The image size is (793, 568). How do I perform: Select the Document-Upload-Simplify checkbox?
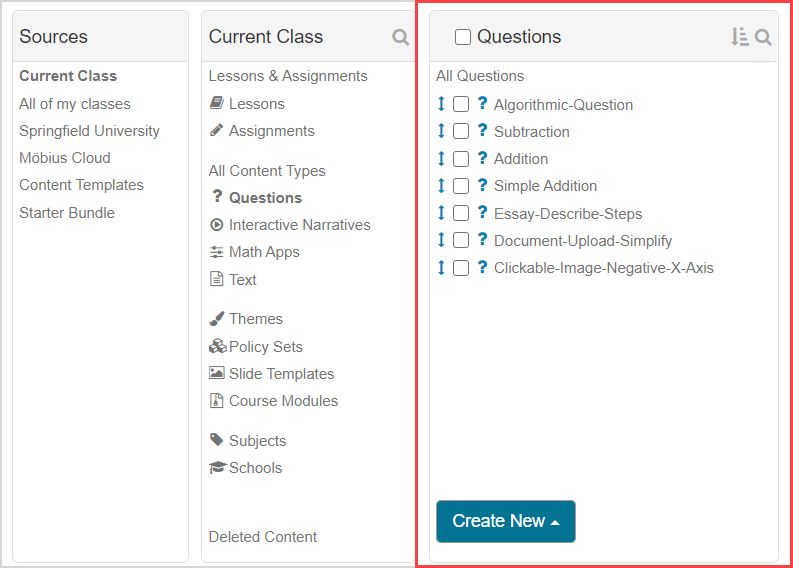coord(461,240)
